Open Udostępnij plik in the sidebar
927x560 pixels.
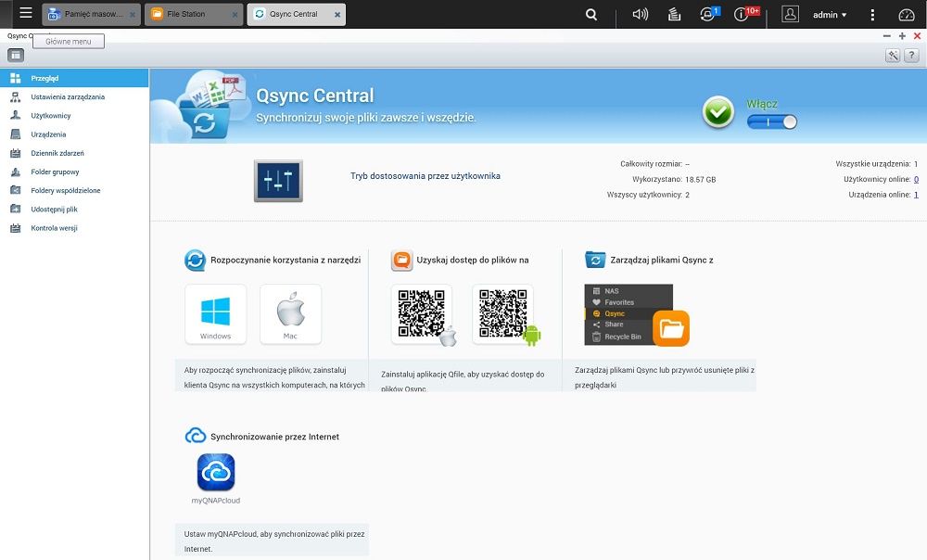pyautogui.click(x=74, y=210)
